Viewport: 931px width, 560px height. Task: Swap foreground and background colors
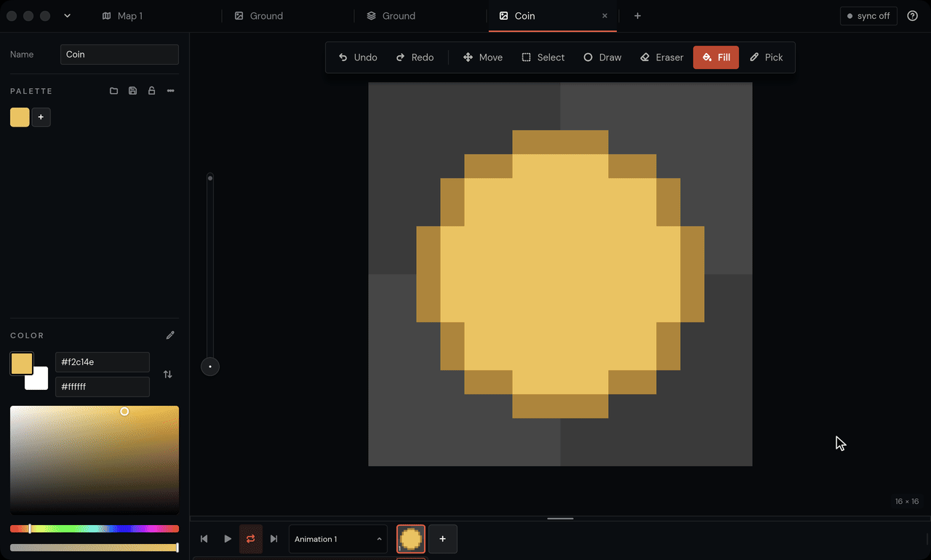pos(168,374)
